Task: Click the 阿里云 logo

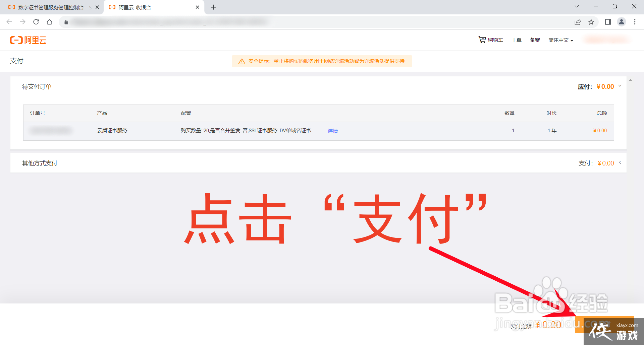Action: tap(28, 40)
